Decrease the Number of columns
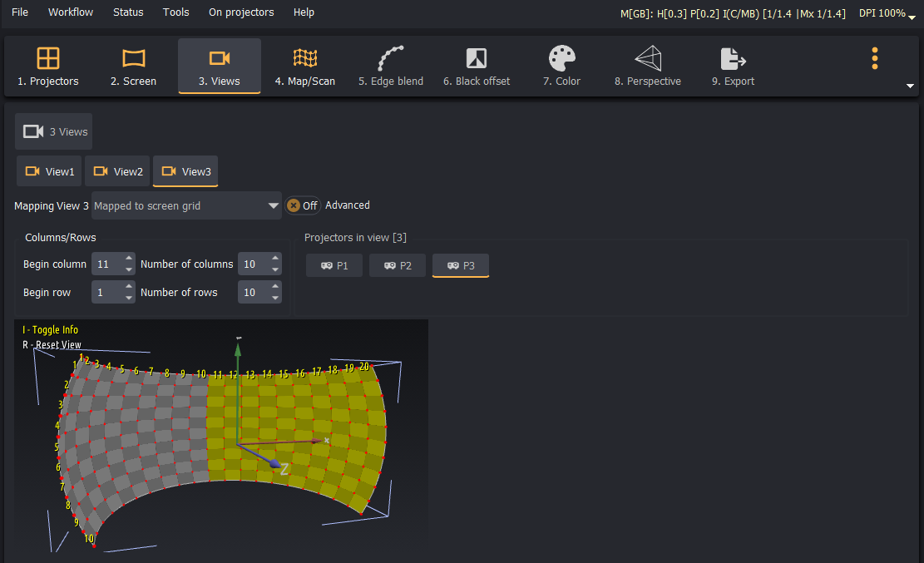 pyautogui.click(x=275, y=270)
